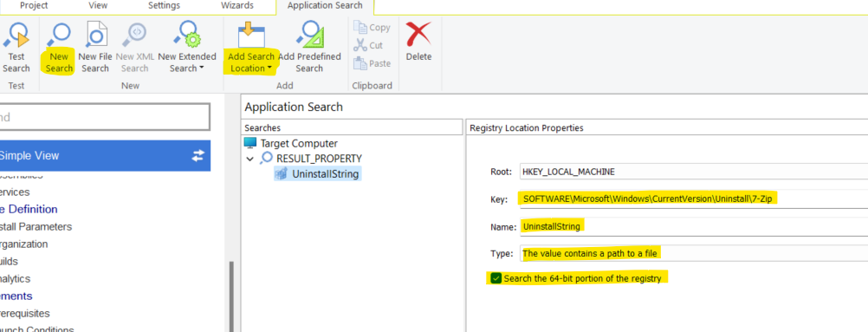This screenshot has width=868, height=332.
Task: Select UninstallString registry location item
Action: tap(326, 174)
